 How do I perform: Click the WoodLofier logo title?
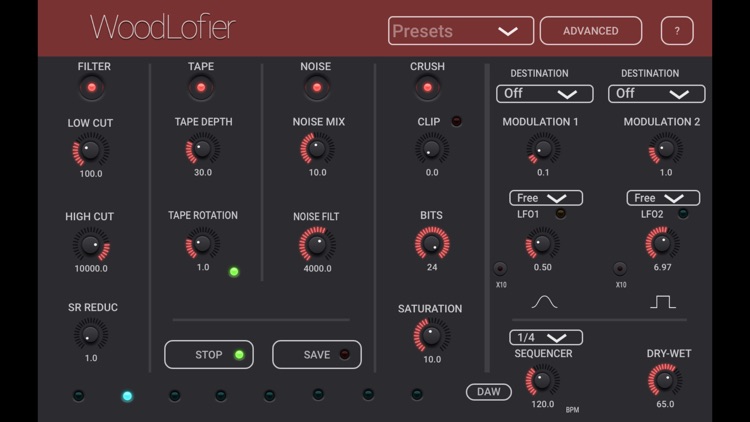tap(163, 27)
